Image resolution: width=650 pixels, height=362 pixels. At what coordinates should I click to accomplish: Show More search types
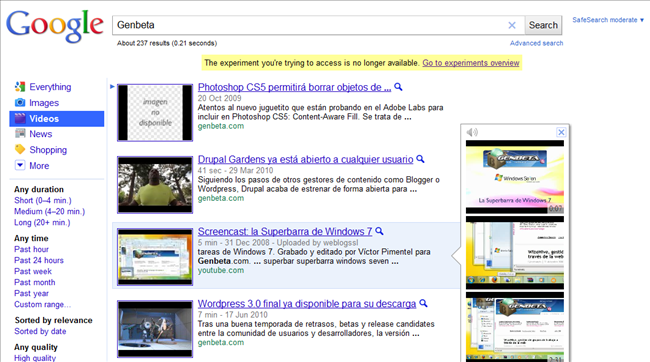(x=39, y=165)
